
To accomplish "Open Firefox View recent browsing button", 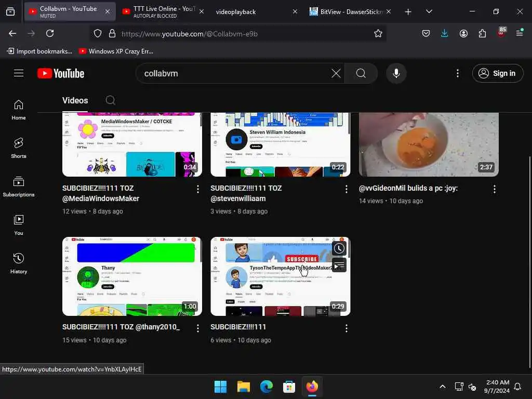I will [x=10, y=11].
